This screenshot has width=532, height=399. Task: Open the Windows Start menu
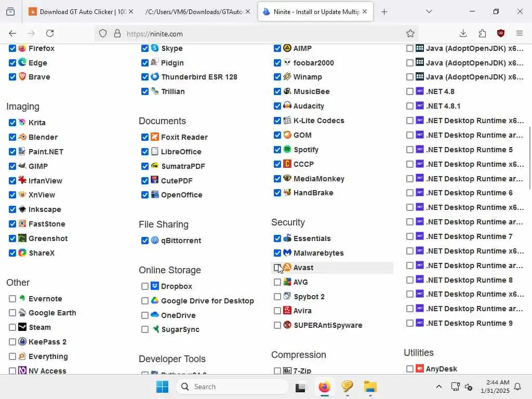162,387
